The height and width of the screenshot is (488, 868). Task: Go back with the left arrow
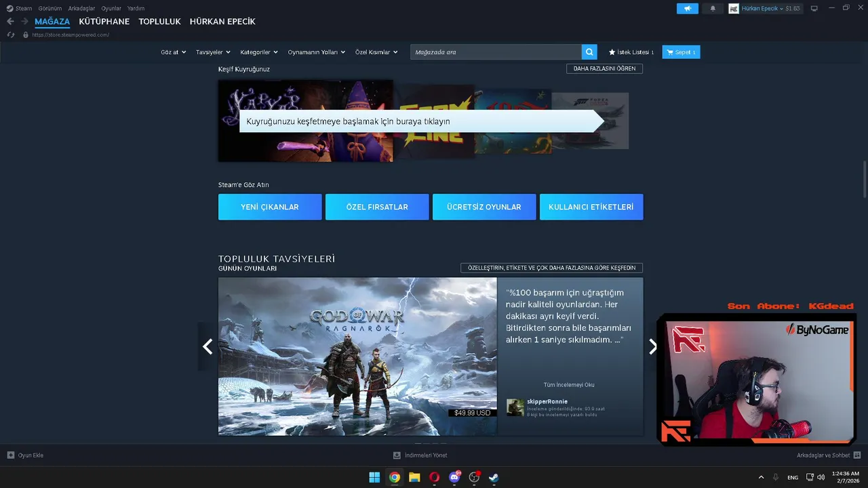tap(10, 22)
